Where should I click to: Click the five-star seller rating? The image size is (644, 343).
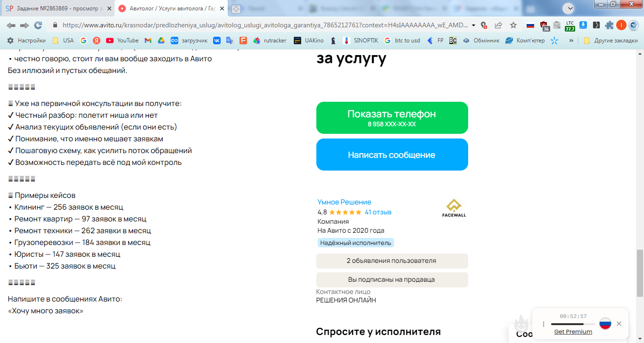tap(345, 212)
